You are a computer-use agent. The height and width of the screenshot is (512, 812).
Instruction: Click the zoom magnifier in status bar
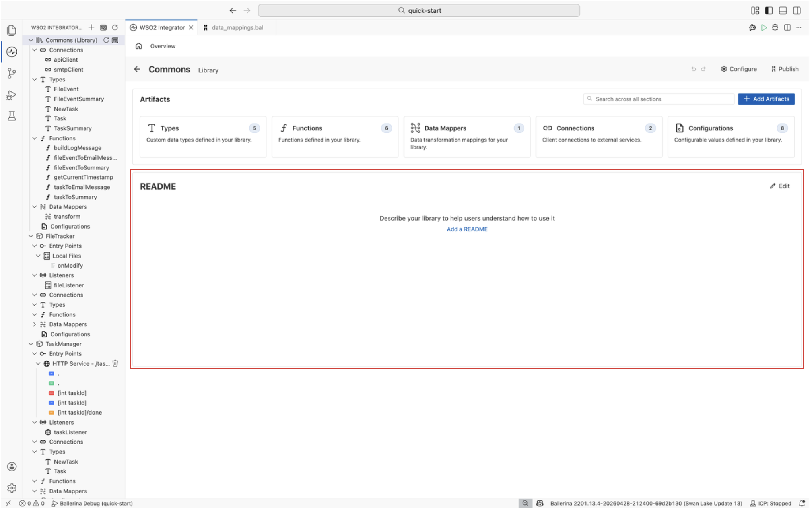pyautogui.click(x=525, y=504)
